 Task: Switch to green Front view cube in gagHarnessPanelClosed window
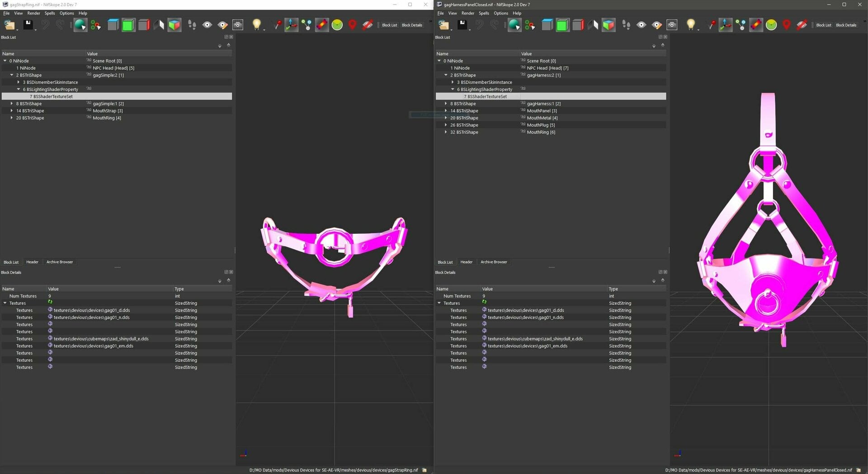[x=562, y=25]
